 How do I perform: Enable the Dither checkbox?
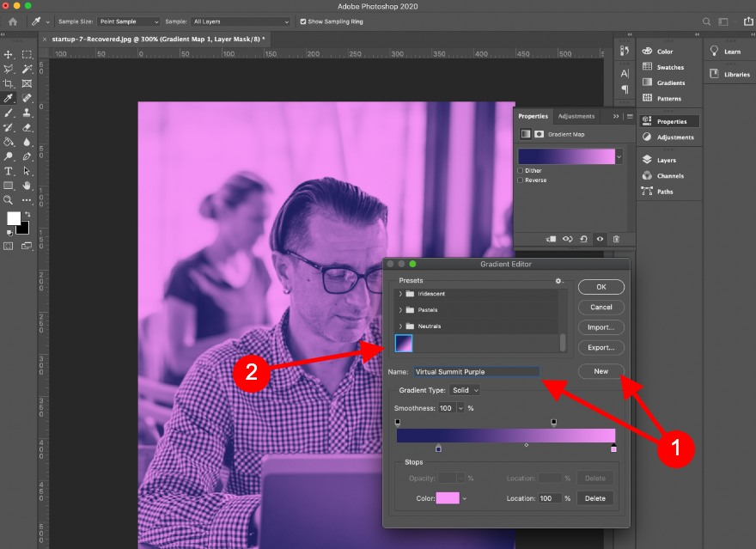521,171
